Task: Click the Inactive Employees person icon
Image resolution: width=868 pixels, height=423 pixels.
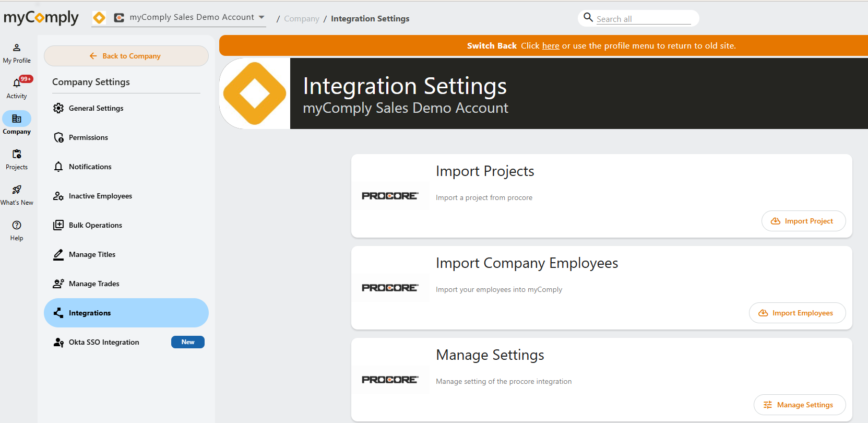Action: pyautogui.click(x=58, y=196)
